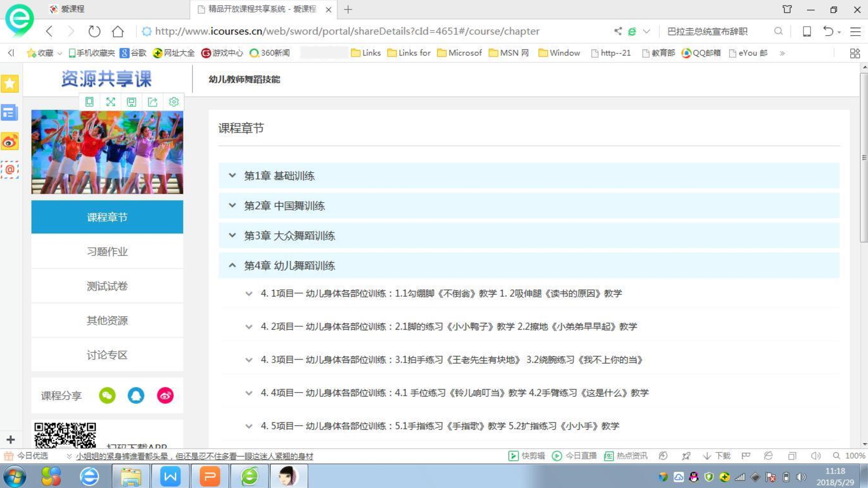Click the fullscreen expand icon above the image
Image resolution: width=868 pixels, height=488 pixels.
pyautogui.click(x=110, y=102)
